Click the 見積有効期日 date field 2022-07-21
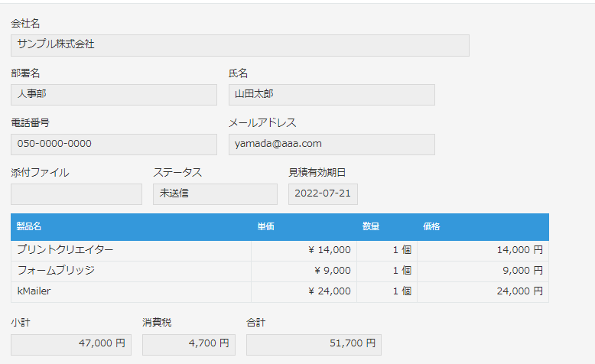595x364 pixels. pos(323,193)
